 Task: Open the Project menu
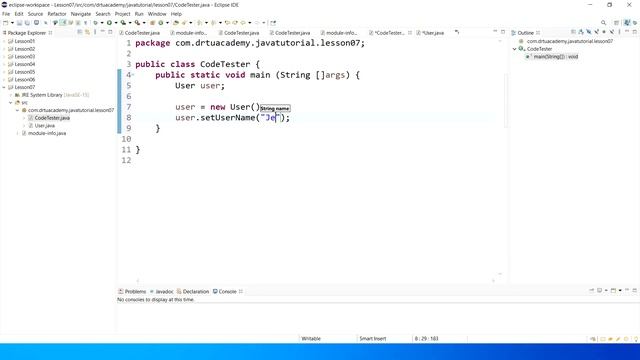coord(122,14)
